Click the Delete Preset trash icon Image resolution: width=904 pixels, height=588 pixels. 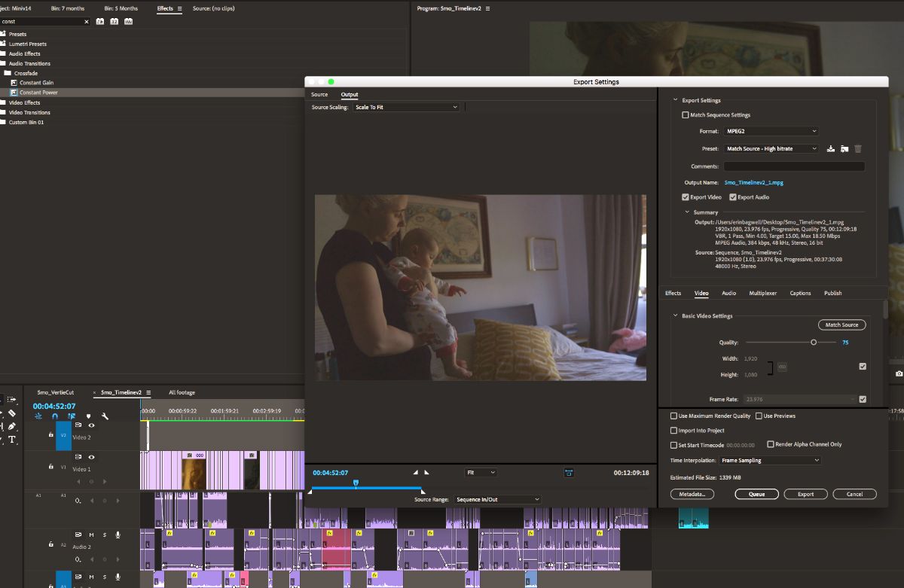[858, 149]
